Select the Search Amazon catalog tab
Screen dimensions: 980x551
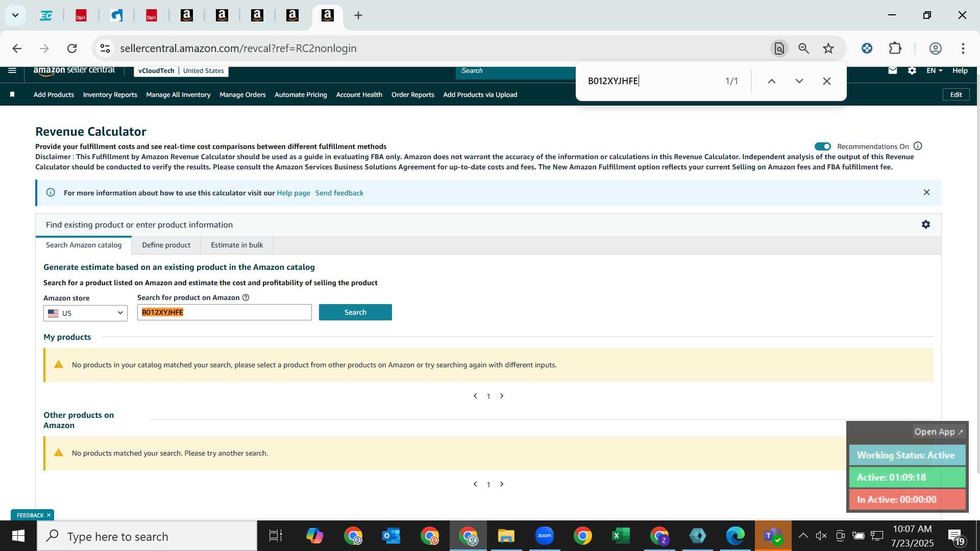[84, 245]
